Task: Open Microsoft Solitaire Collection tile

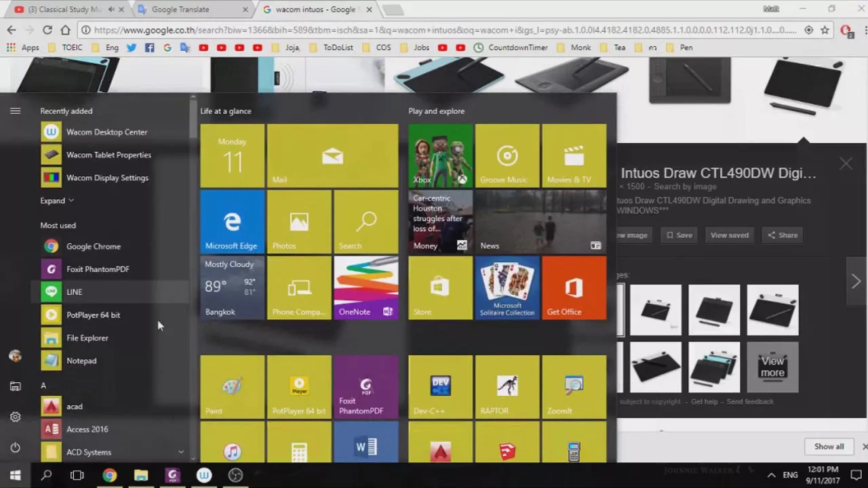Action: pos(507,287)
